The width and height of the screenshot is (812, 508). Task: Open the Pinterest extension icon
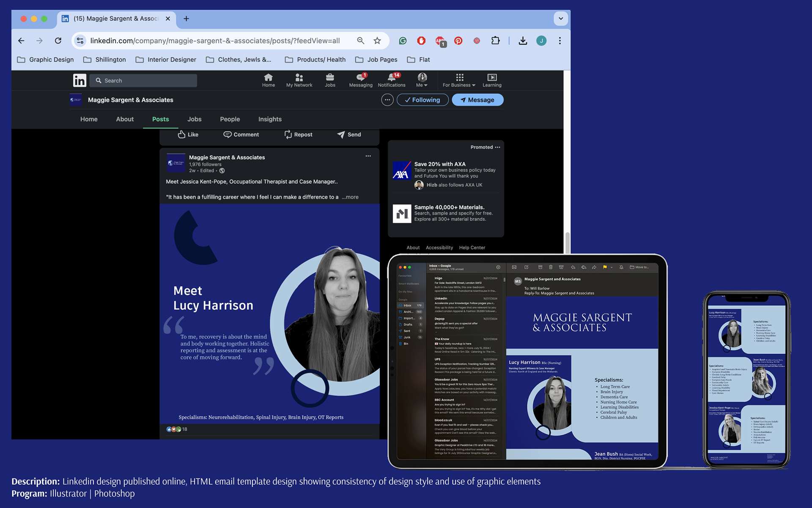(x=458, y=41)
